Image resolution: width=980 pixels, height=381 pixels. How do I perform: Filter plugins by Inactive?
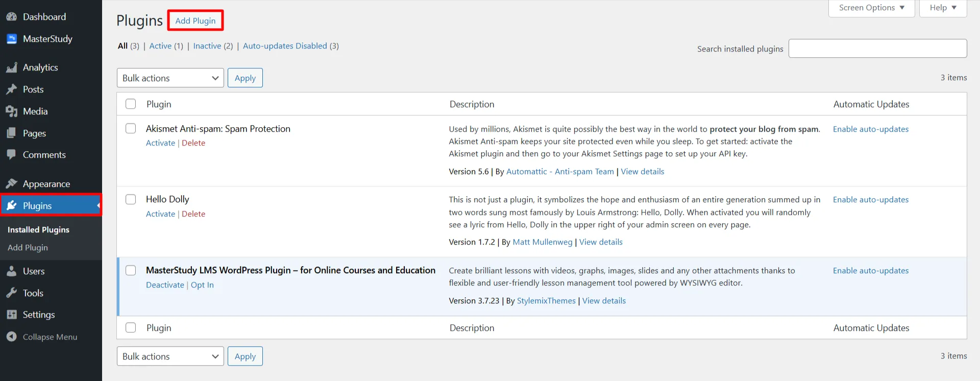point(207,46)
